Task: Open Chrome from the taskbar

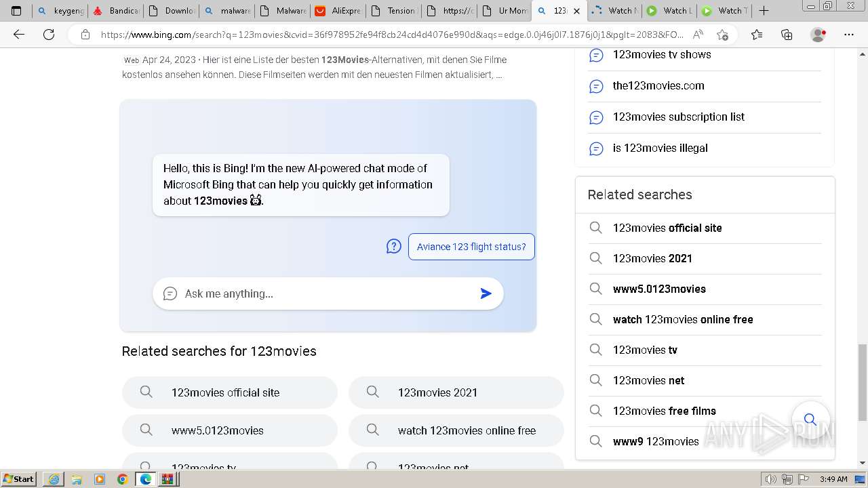Action: click(x=122, y=479)
